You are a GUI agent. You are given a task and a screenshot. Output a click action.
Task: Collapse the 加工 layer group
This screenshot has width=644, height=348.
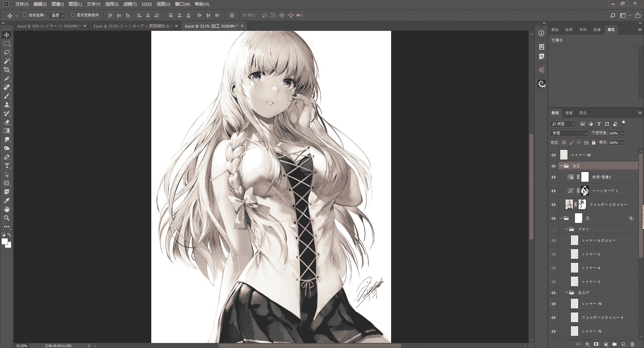click(561, 166)
